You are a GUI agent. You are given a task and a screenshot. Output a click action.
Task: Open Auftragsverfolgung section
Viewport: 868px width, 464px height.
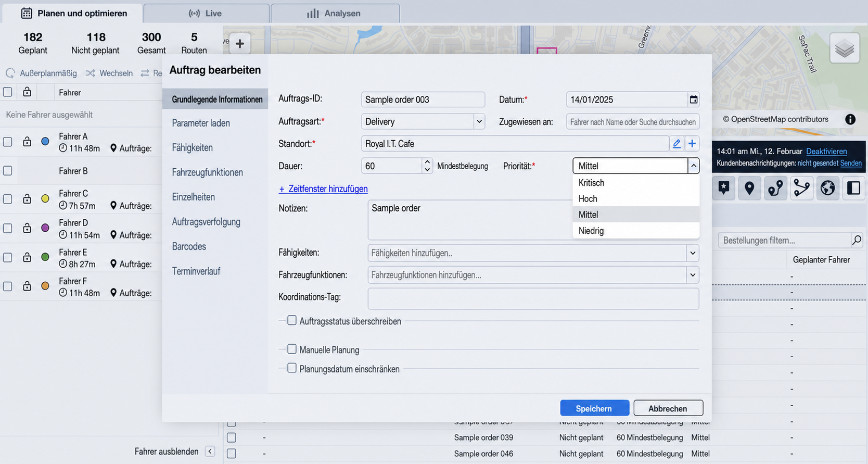click(206, 222)
